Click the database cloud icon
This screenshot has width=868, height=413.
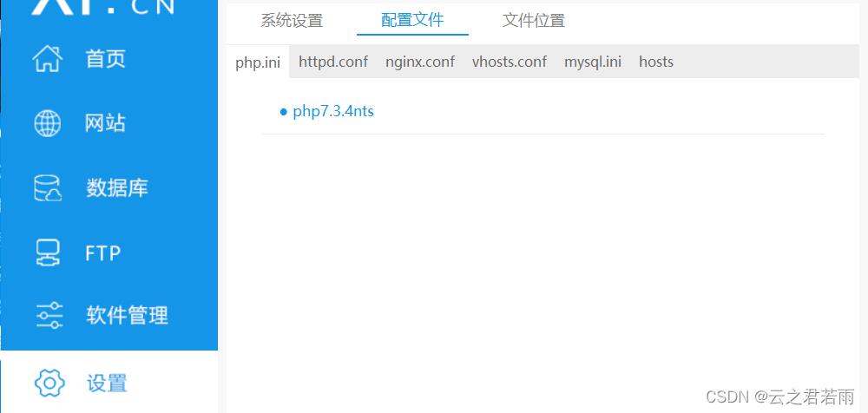pyautogui.click(x=48, y=188)
